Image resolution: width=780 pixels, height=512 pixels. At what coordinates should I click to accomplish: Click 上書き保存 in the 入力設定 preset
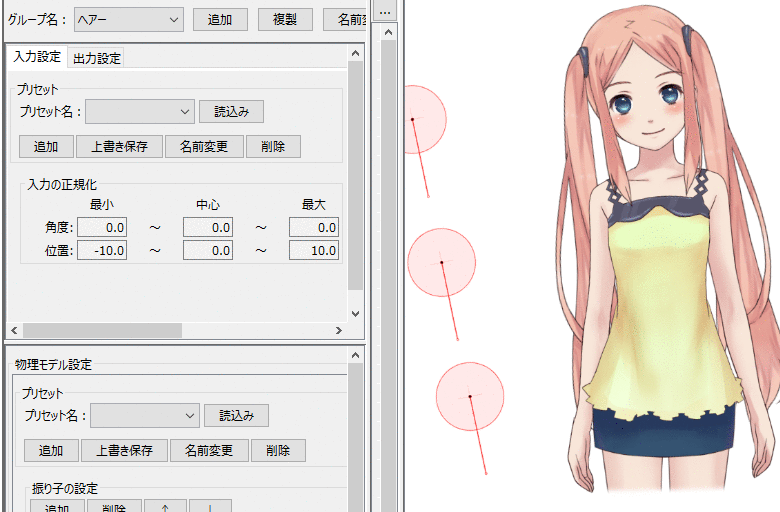120,146
